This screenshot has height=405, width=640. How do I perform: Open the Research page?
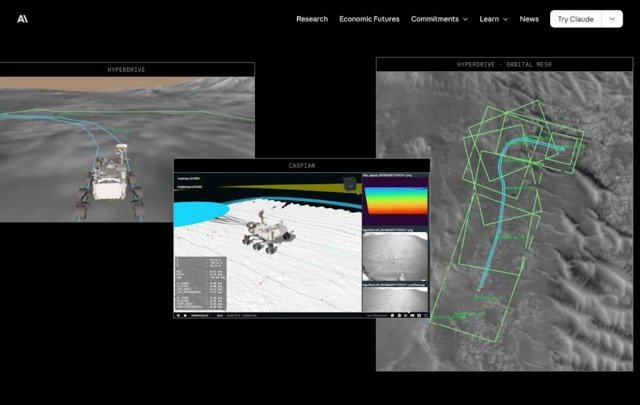(x=311, y=19)
